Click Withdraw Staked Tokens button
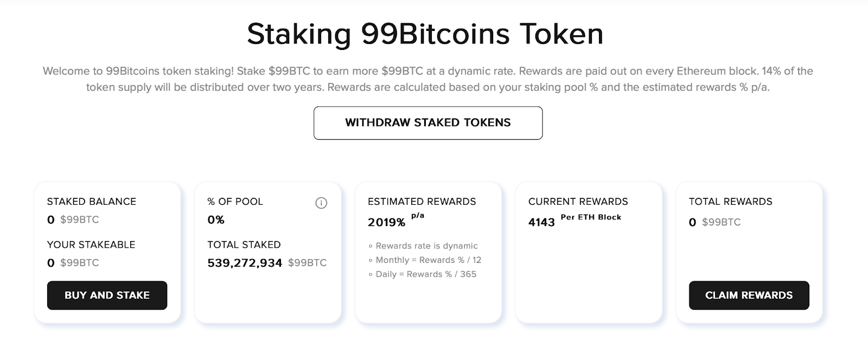 click(428, 123)
